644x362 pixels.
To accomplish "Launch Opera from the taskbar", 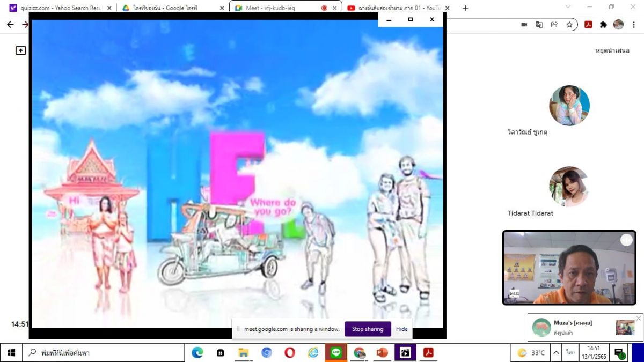I will pyautogui.click(x=290, y=352).
